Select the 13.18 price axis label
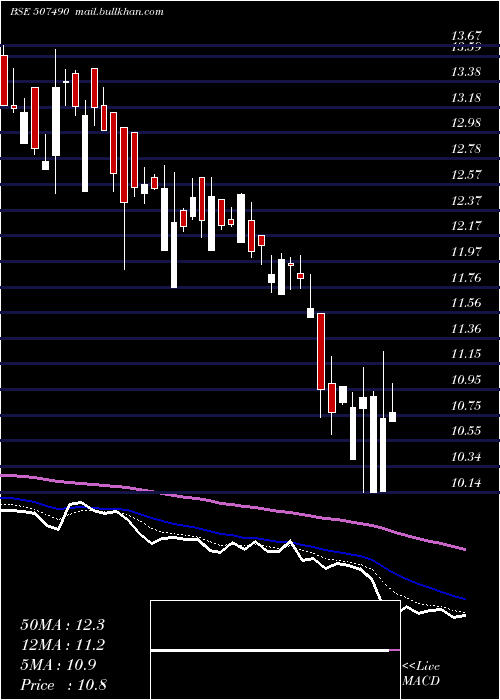 tap(466, 97)
